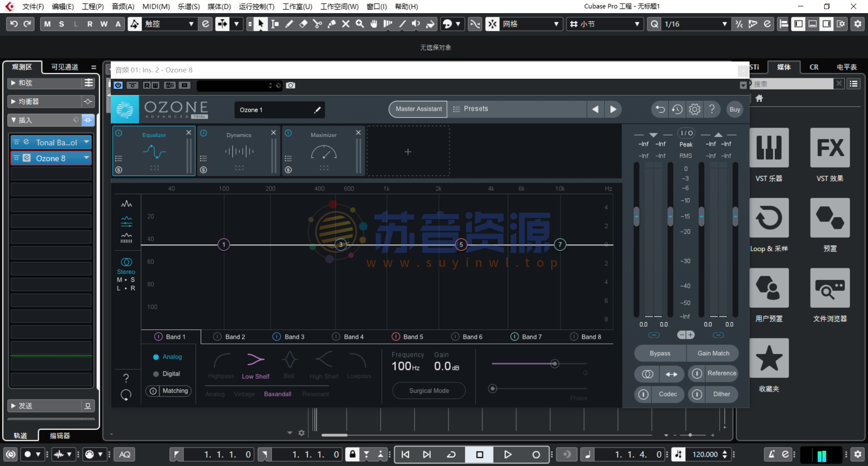Expand the 均衡器 section
Screen dimensions: 868x466
click(x=14, y=101)
